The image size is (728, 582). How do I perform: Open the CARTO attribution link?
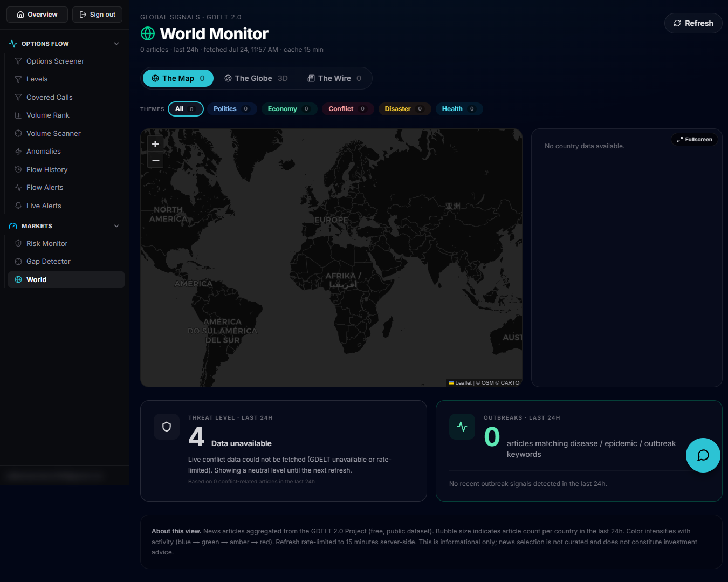pyautogui.click(x=510, y=383)
